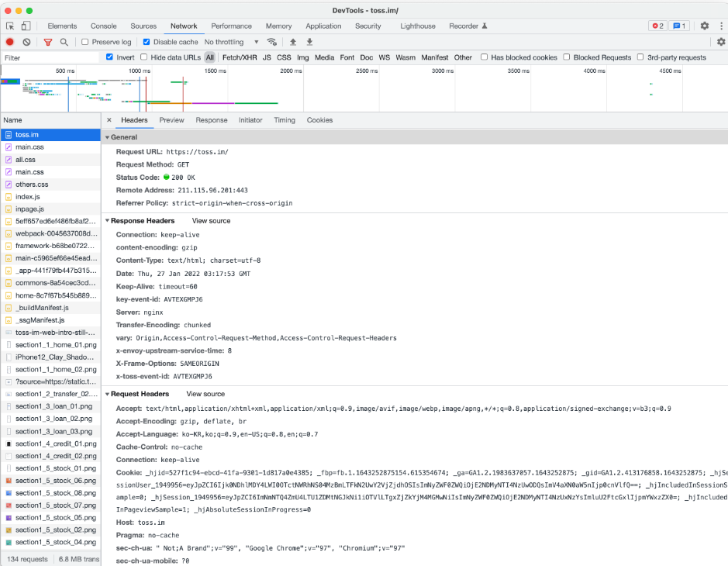Viewport: 728px width, 566px height.
Task: Select the all.css request
Action: point(50,159)
